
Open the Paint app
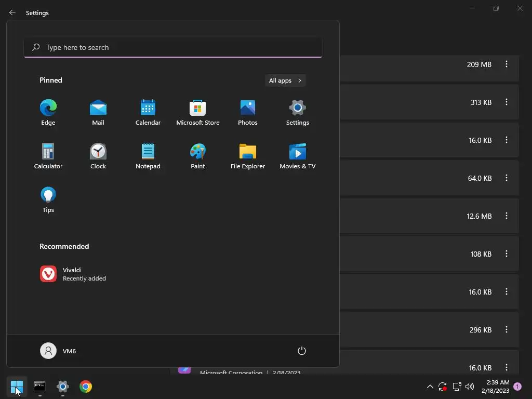click(x=198, y=156)
